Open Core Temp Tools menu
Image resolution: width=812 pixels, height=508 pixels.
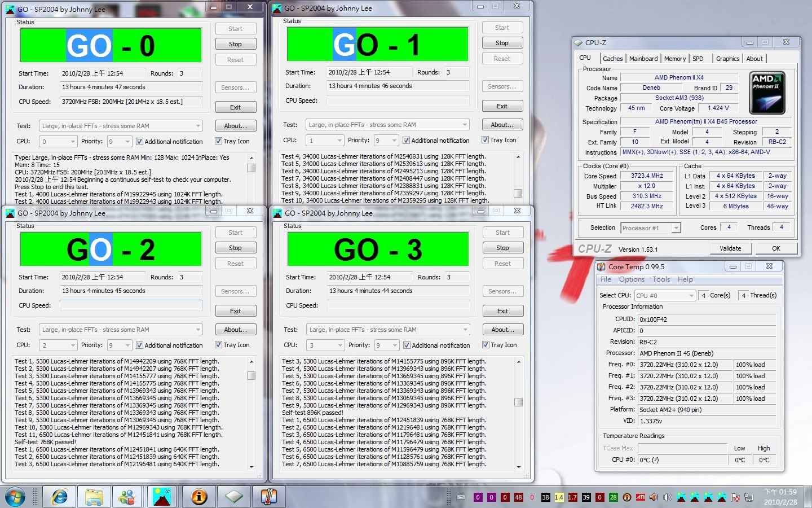click(661, 279)
